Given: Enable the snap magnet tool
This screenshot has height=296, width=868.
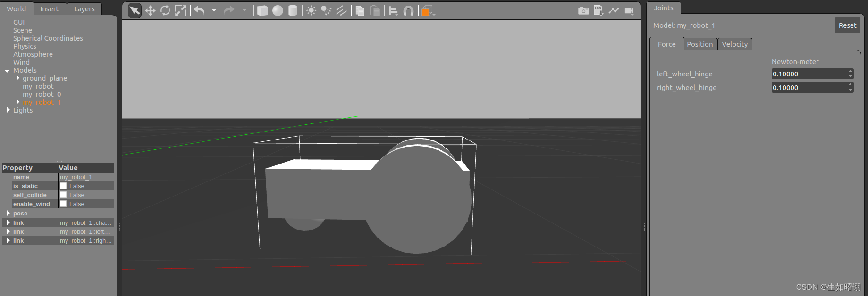Looking at the screenshot, I should [x=409, y=10].
